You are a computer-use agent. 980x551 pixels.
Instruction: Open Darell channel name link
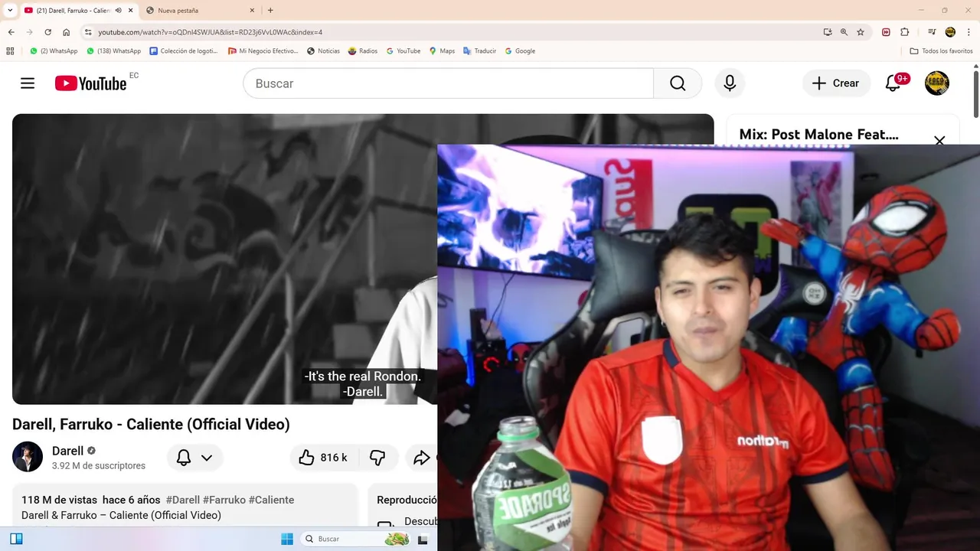(x=67, y=451)
